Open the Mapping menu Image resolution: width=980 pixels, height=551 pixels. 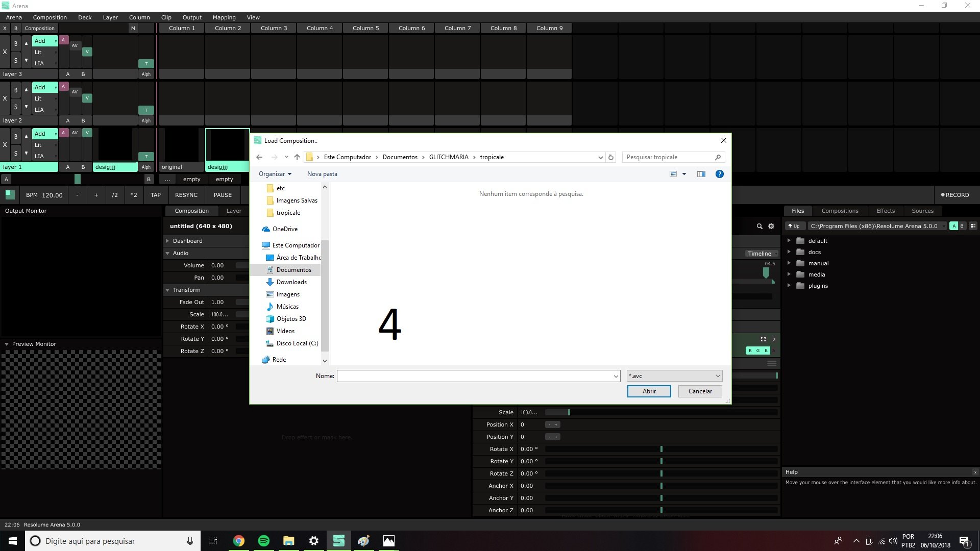click(x=224, y=17)
